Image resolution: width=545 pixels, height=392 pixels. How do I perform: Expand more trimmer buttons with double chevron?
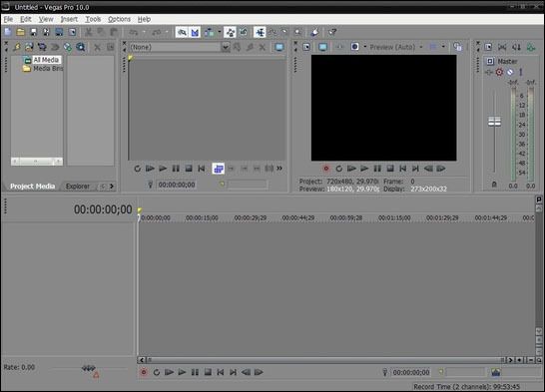pyautogui.click(x=279, y=169)
